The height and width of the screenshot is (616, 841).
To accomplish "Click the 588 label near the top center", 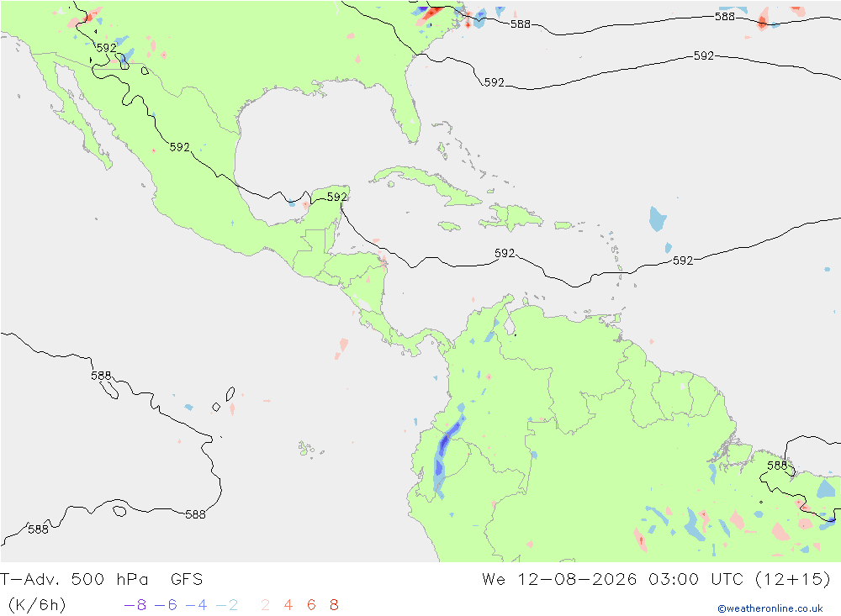I will click(x=521, y=24).
